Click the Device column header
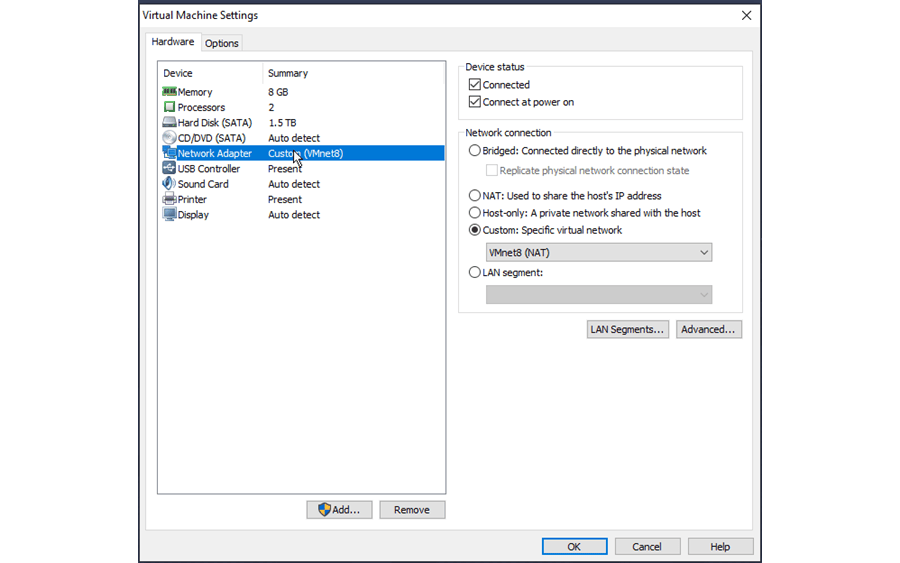This screenshot has height=563, width=900. point(177,73)
